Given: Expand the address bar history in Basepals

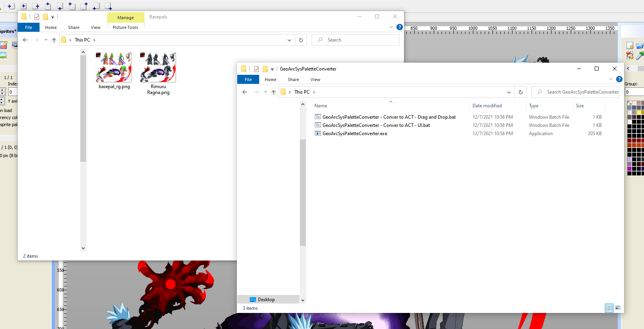Looking at the screenshot, I should [x=289, y=40].
